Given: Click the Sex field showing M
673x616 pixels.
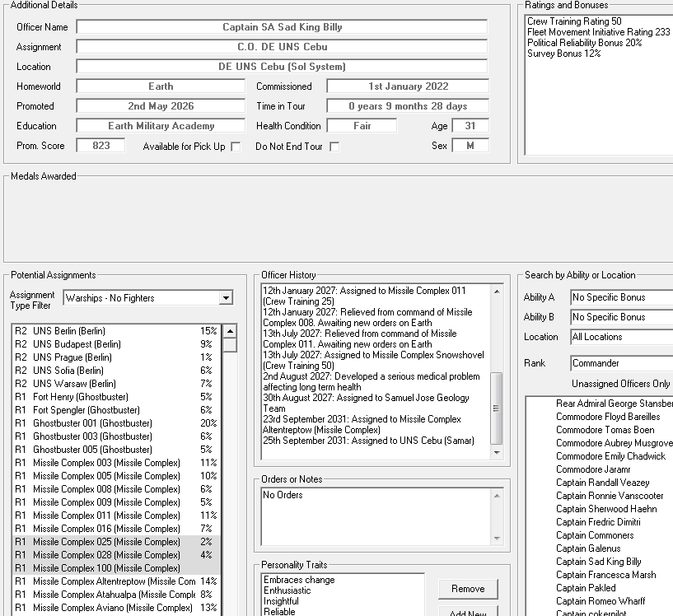Looking at the screenshot, I should point(470,146).
